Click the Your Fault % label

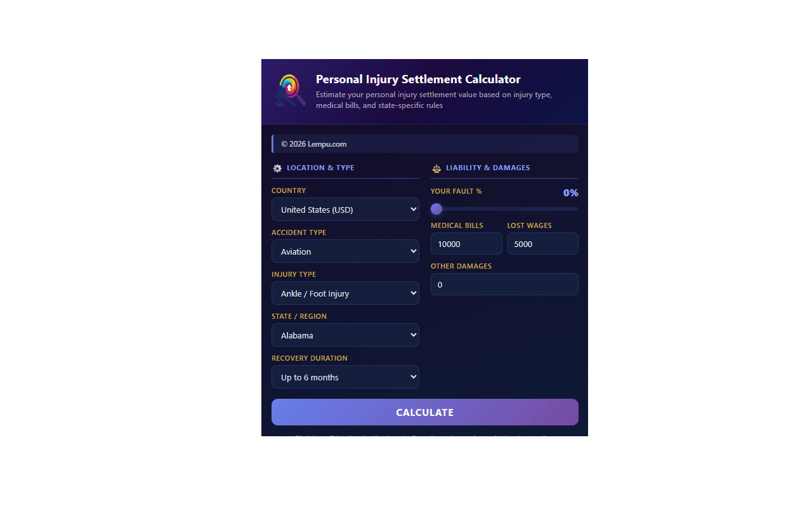click(456, 191)
